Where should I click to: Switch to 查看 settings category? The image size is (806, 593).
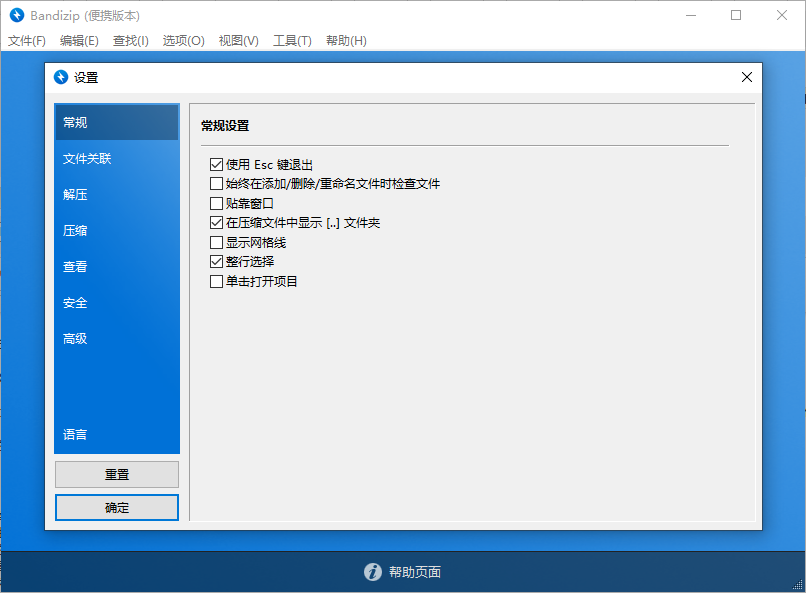point(117,266)
